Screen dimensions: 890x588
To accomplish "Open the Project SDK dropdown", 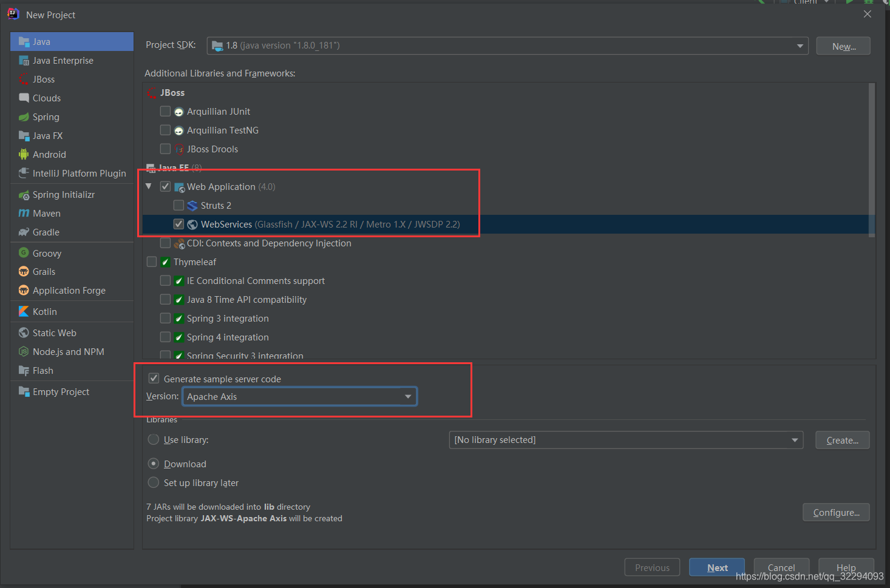I will (508, 46).
